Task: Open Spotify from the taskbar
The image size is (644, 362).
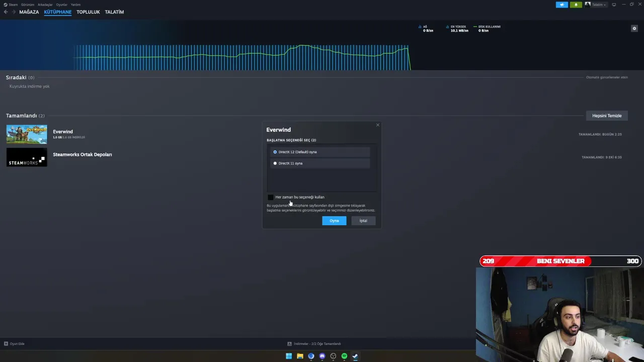Action: pyautogui.click(x=344, y=356)
